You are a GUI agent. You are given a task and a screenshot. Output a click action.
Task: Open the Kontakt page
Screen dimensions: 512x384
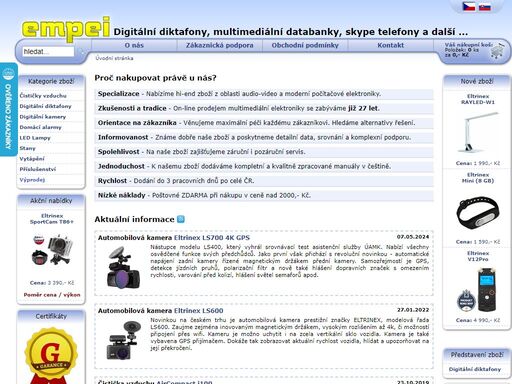click(391, 45)
